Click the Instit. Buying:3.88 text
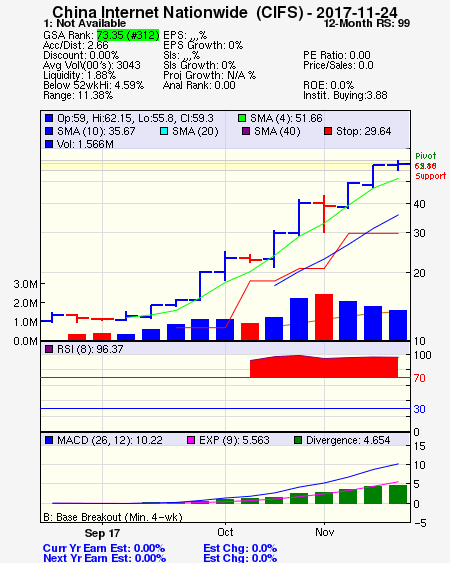This screenshot has height=563, width=450. click(x=345, y=96)
